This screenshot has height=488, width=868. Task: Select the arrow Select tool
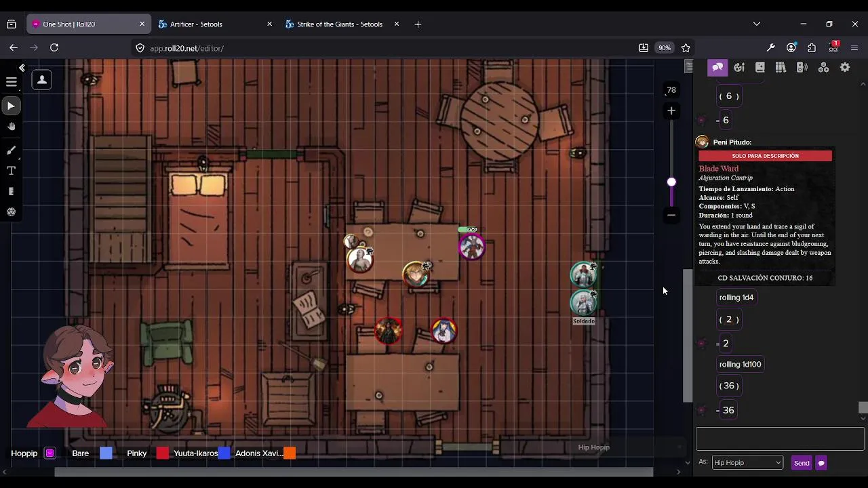(x=11, y=106)
